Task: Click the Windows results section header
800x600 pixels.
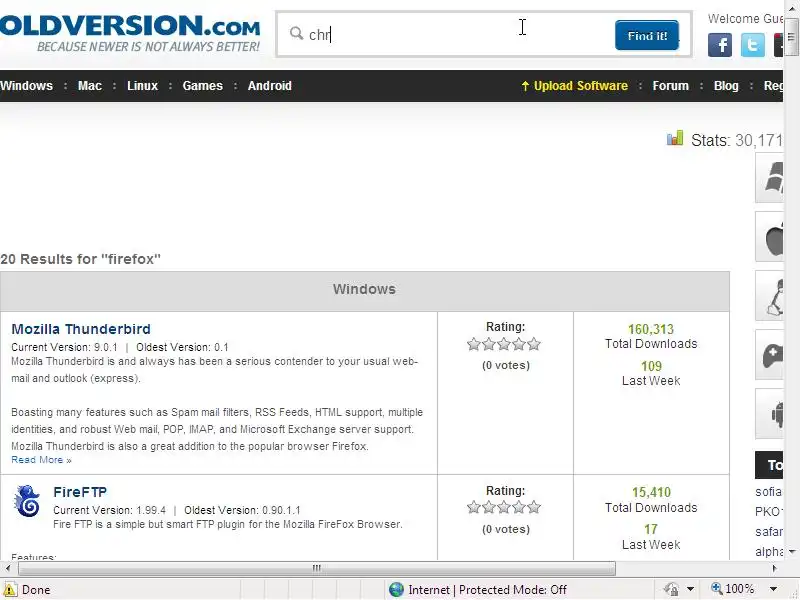Action: click(364, 289)
